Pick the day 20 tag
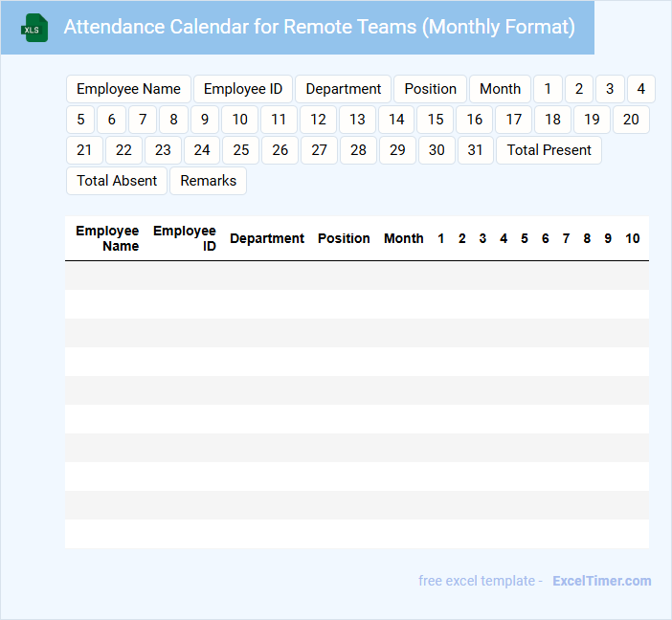This screenshot has width=672, height=620. (631, 120)
